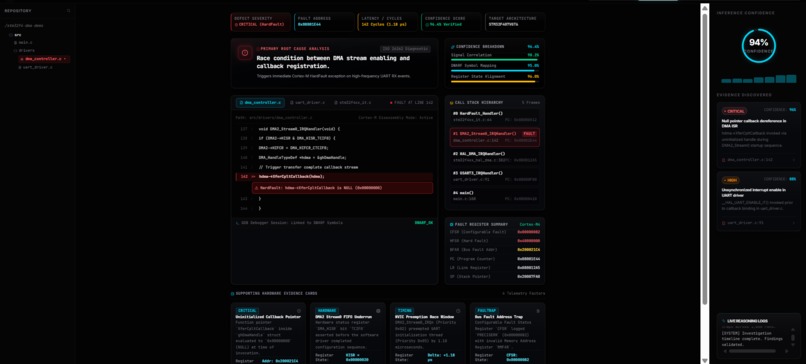Open Null pointer callback dereference evidence item
This screenshot has width=806, height=364.
(759, 135)
